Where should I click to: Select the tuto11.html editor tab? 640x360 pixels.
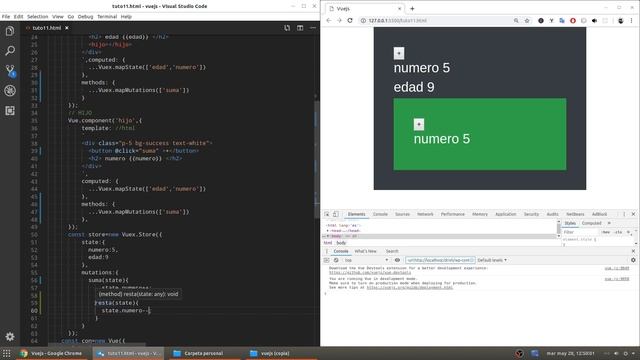coord(47,28)
